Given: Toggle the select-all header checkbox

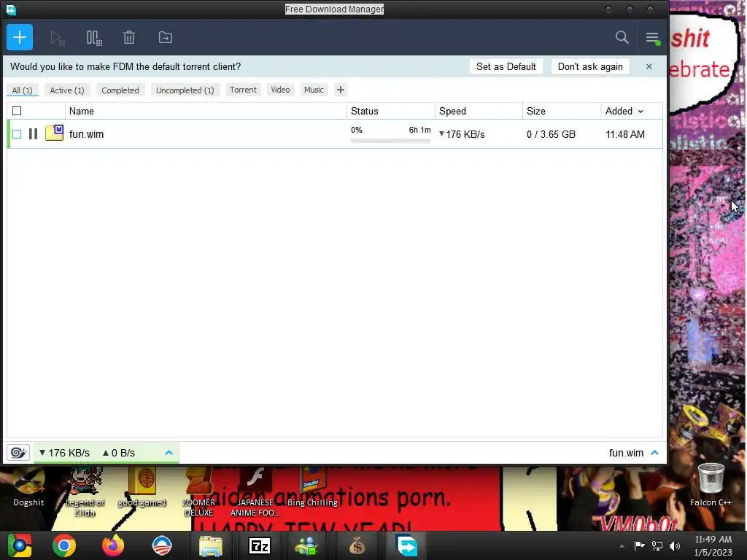Looking at the screenshot, I should click(17, 111).
